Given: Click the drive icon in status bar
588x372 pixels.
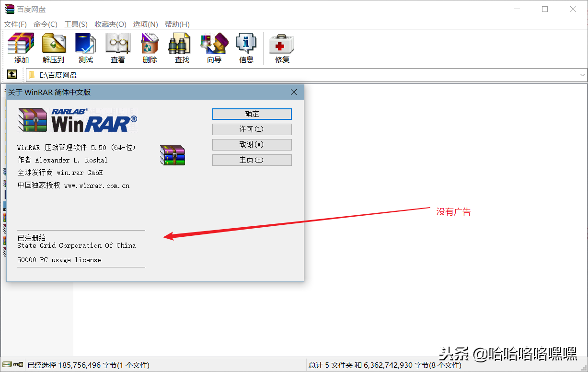Looking at the screenshot, I should (7, 365).
